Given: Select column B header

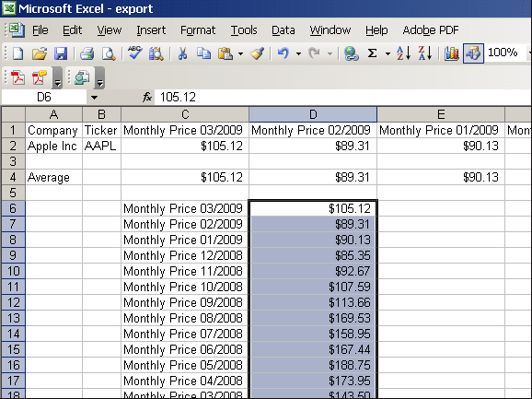Looking at the screenshot, I should tap(101, 114).
